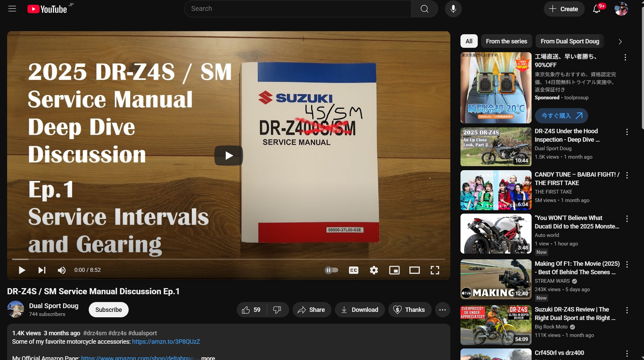Screen dimensions: 644x360
Task: Start voice search with microphone
Action: [x=453, y=9]
